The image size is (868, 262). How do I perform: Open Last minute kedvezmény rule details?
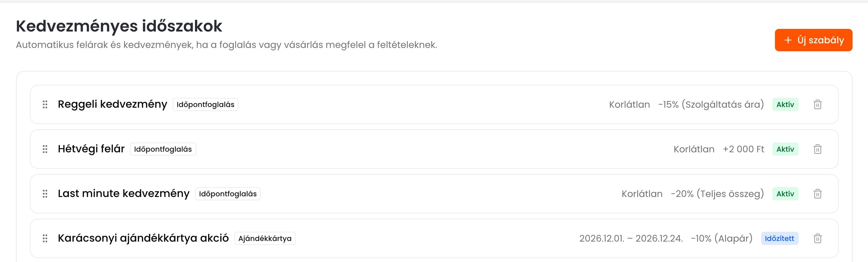[x=124, y=193]
